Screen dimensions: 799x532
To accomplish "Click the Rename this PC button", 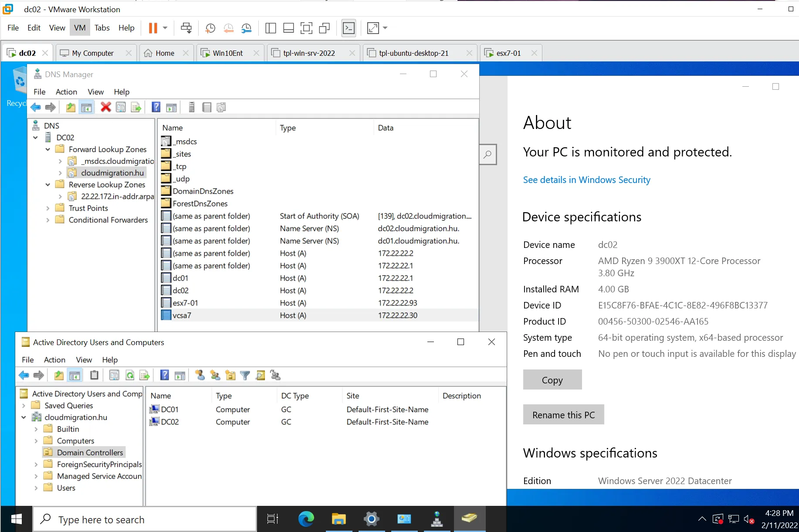I will [x=563, y=415].
